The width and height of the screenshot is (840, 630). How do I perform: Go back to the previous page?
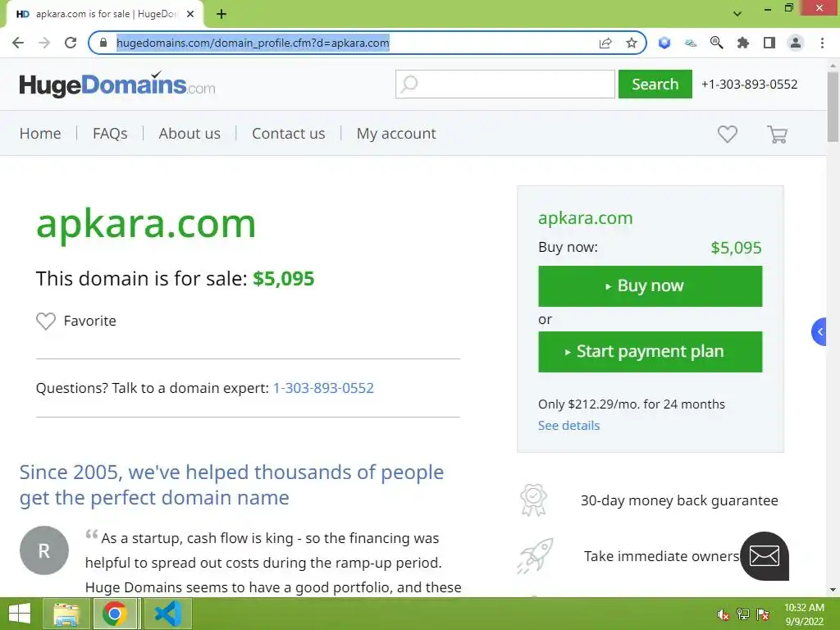[18, 43]
